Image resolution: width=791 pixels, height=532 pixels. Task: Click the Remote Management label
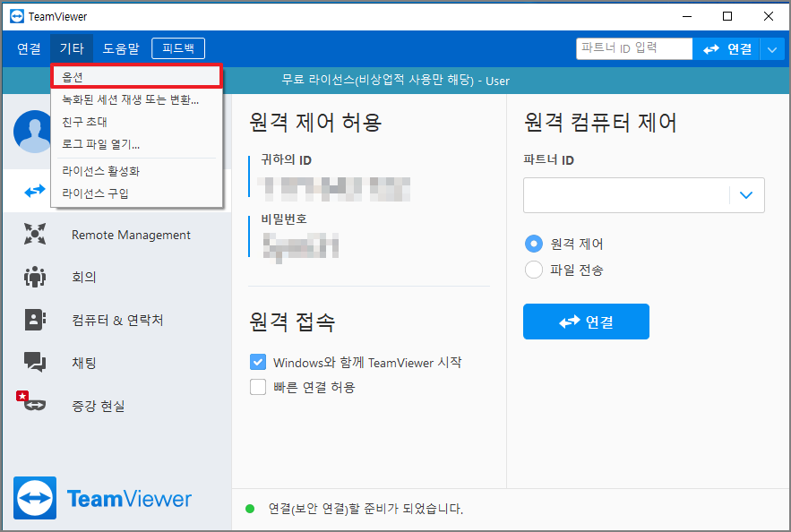click(x=131, y=235)
